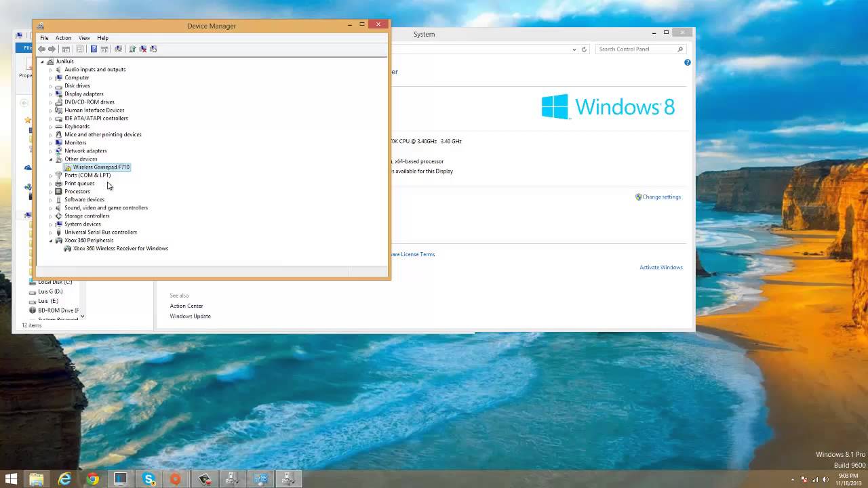Click the Xbox 360 Wireless Receiver controller icon
This screenshot has width=868, height=488.
coord(67,249)
